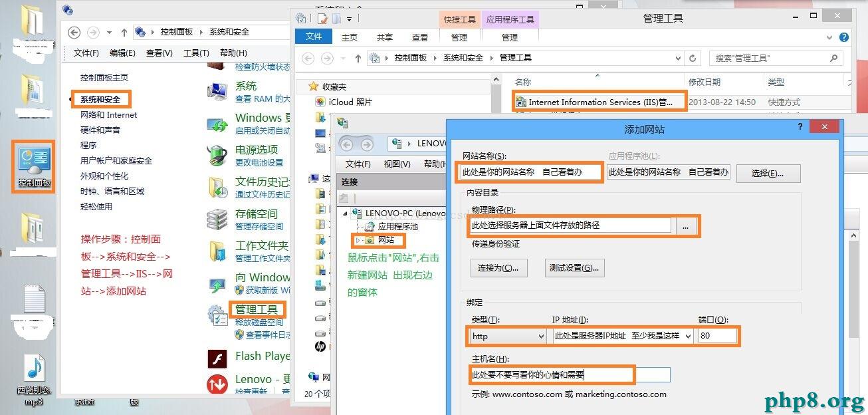Click the 存储空间 drives icon
Viewport: 868px width, 415px height.
[x=218, y=219]
